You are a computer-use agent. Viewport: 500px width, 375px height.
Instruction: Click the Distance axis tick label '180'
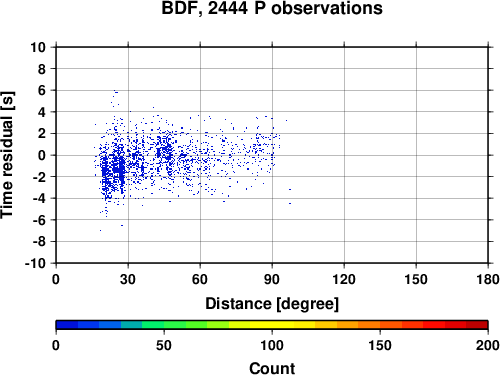[x=488, y=279]
